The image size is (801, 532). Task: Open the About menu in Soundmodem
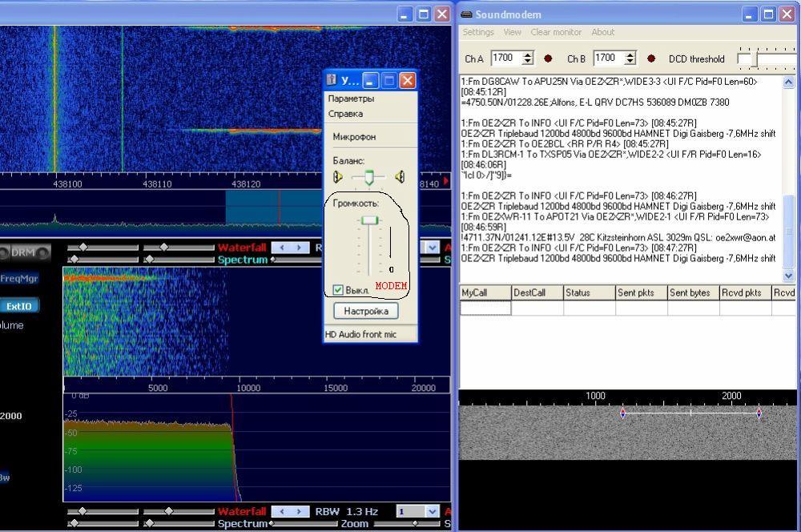tap(603, 32)
